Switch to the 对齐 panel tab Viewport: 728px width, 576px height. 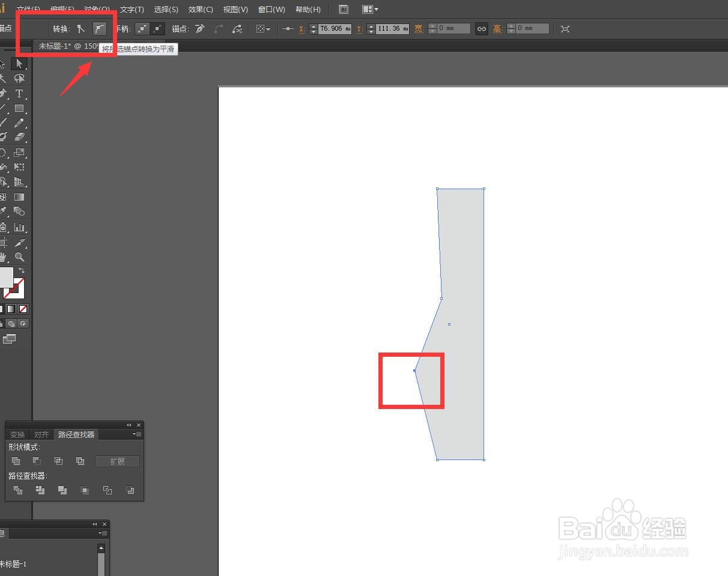41,435
